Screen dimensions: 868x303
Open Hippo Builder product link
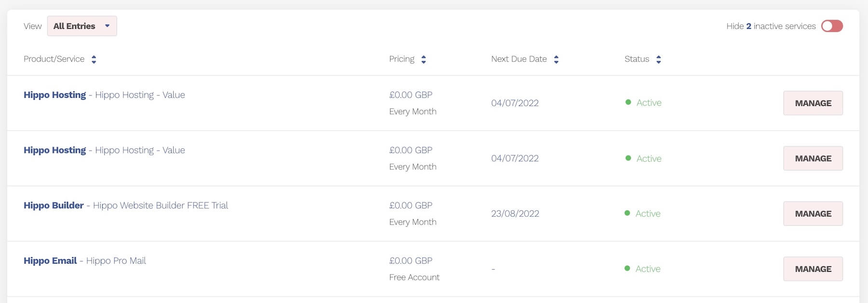click(54, 205)
